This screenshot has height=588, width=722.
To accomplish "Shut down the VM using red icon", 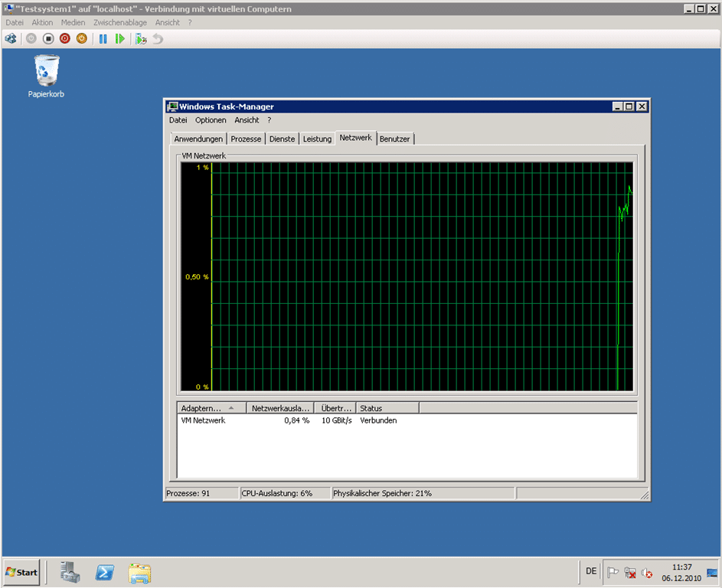I will tap(65, 39).
